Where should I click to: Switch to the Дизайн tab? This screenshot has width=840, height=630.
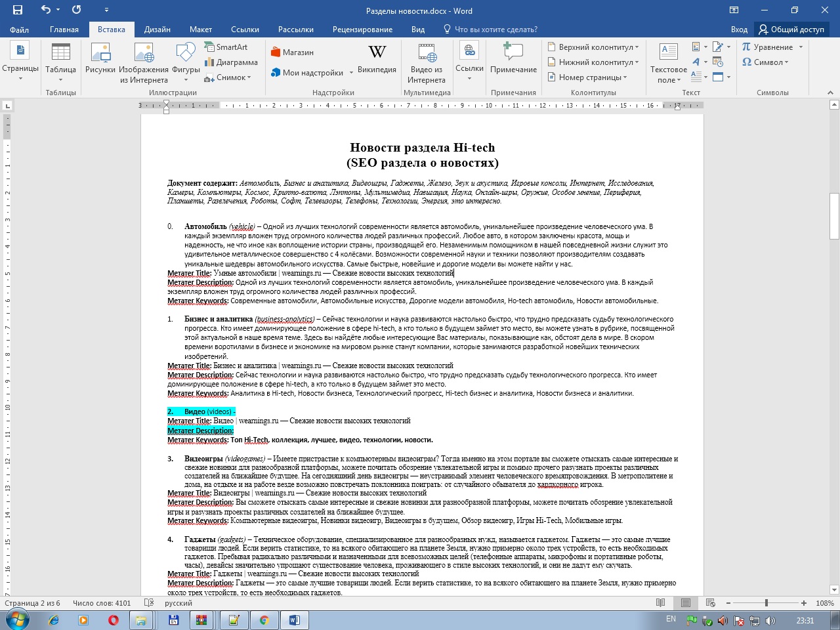coord(157,30)
